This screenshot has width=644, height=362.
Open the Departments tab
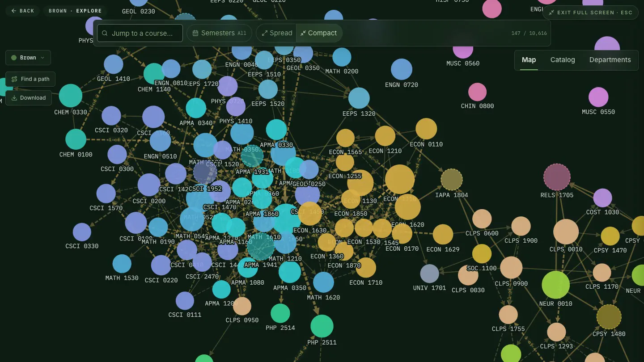[x=610, y=60]
